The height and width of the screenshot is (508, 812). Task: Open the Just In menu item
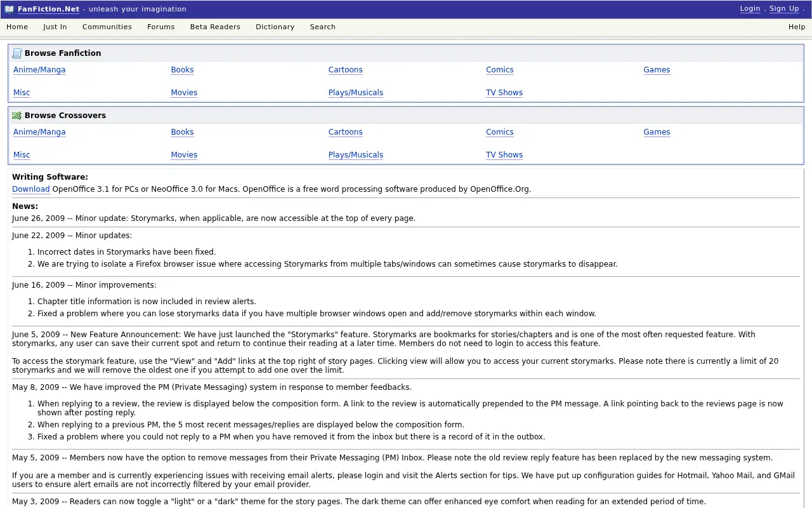pos(55,27)
